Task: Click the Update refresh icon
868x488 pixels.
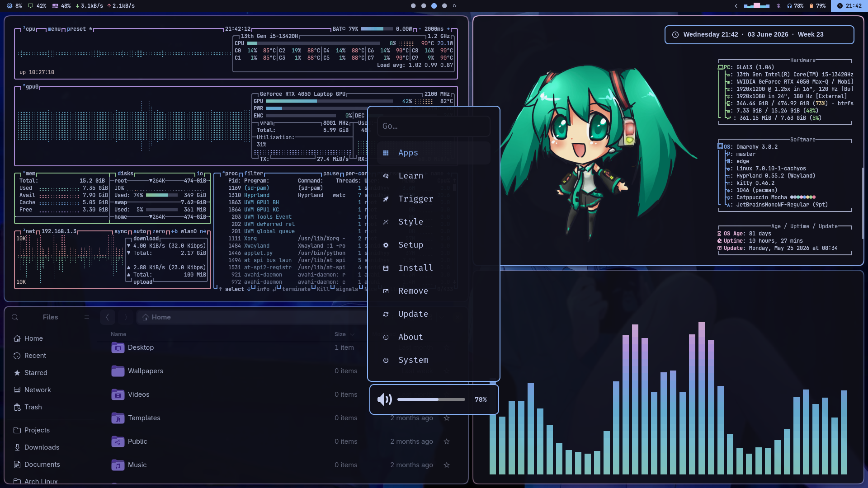Action: [x=386, y=314]
